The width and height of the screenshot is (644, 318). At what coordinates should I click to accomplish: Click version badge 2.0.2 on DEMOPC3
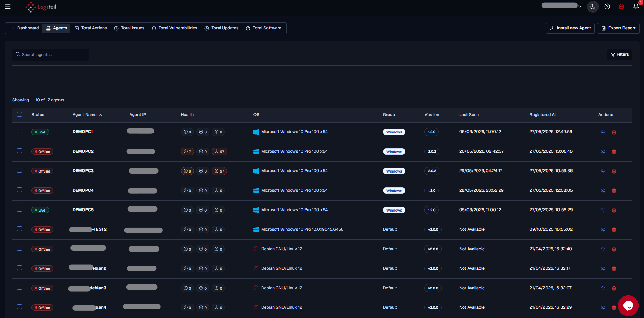click(432, 171)
